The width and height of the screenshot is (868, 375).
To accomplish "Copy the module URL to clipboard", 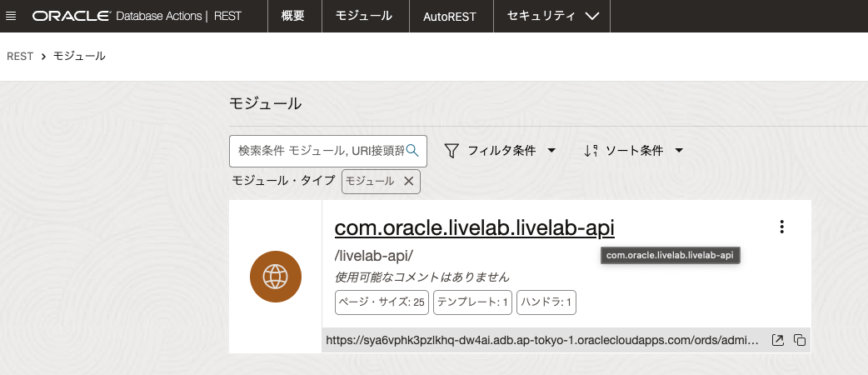I will (x=800, y=340).
